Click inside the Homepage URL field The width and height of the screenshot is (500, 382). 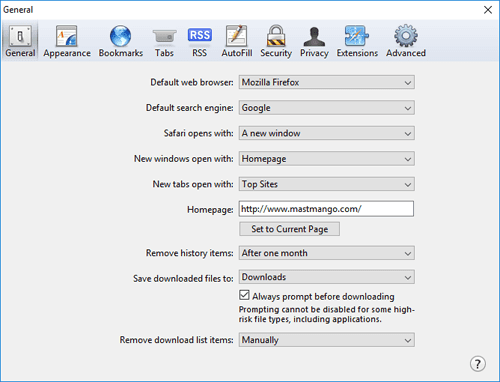326,209
